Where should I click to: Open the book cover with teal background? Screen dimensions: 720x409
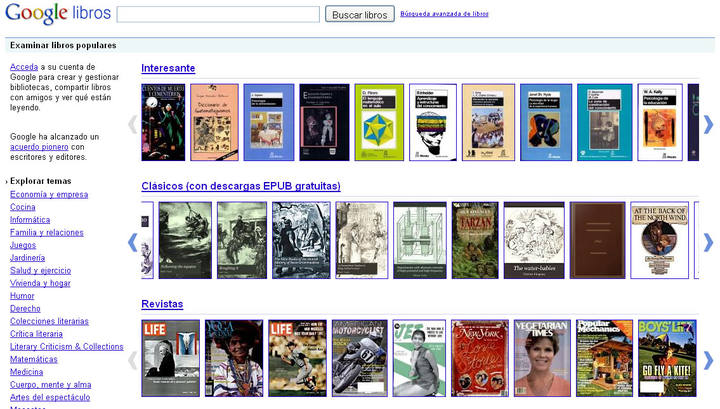click(x=604, y=122)
